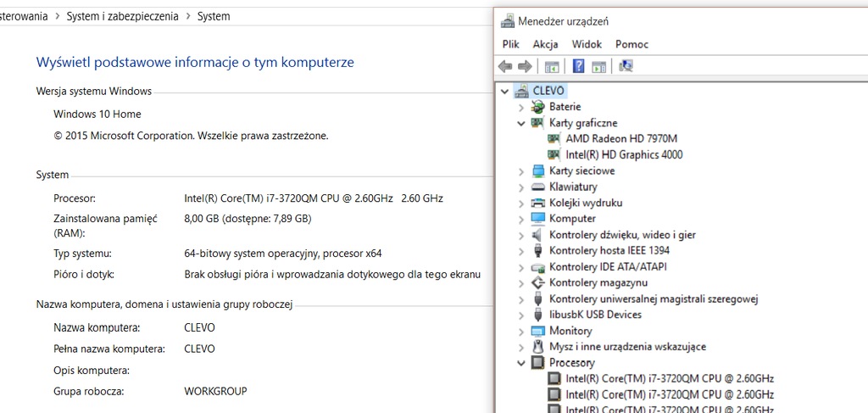Collapse the Procesory category
Screen dimensions: 868x413
pyautogui.click(x=521, y=363)
